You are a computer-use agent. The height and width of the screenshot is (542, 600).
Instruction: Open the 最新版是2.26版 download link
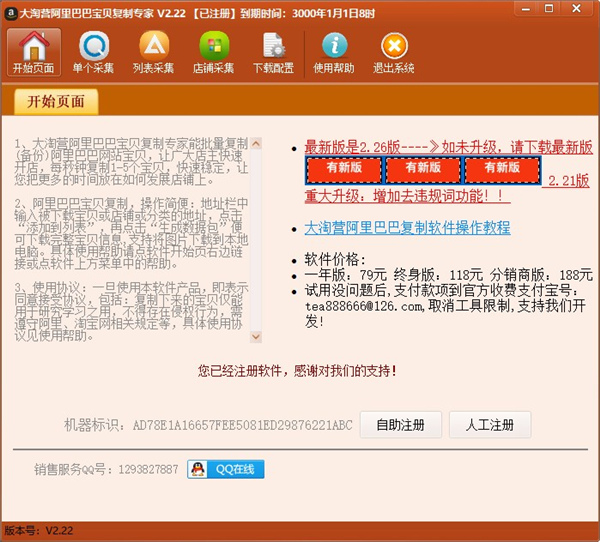448,147
